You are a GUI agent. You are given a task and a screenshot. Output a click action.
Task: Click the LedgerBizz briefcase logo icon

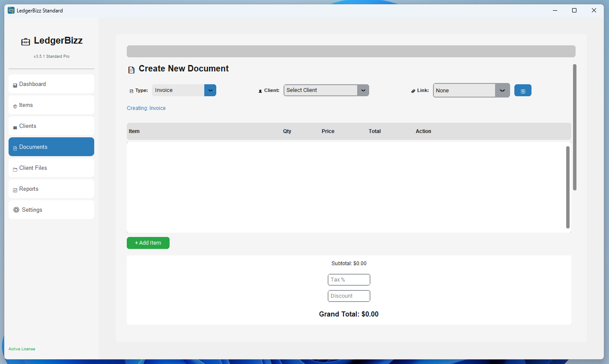[26, 41]
